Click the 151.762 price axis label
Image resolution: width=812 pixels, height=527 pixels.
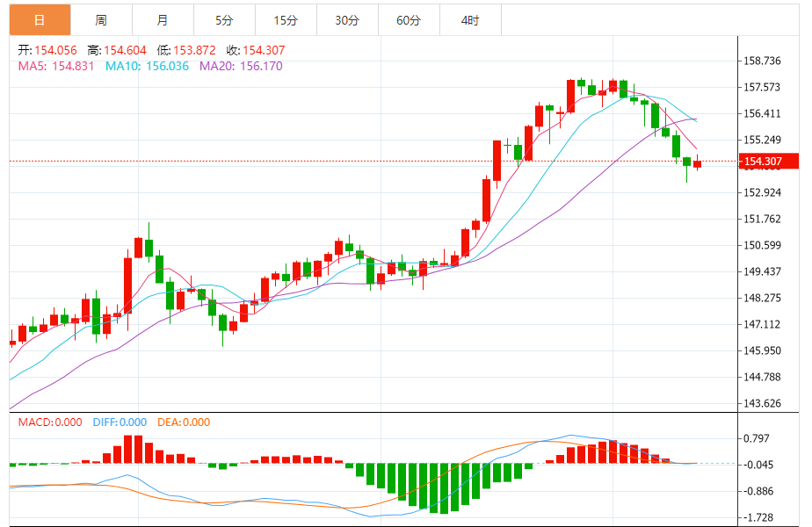click(x=762, y=219)
